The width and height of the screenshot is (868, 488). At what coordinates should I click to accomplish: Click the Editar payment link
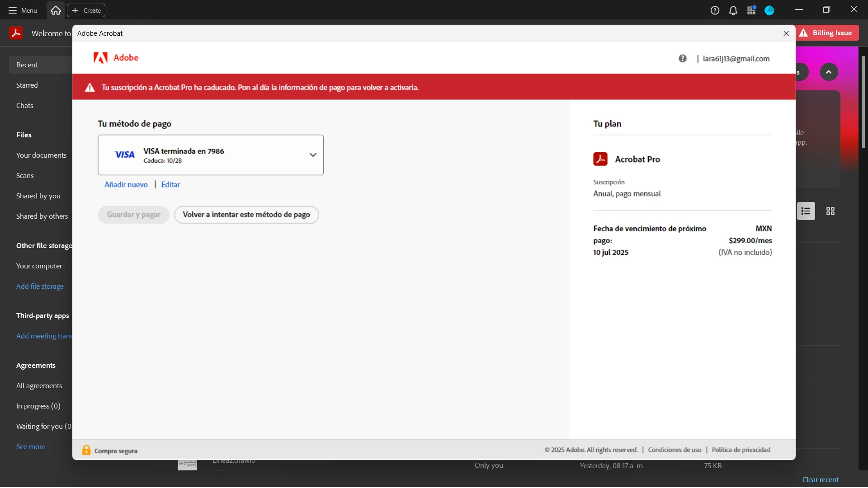point(170,184)
